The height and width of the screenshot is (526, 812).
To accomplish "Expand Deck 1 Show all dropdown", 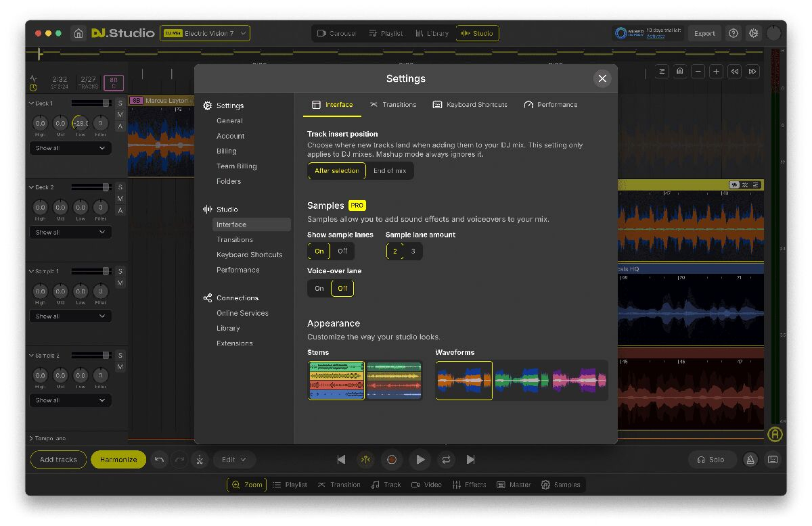I will point(70,148).
